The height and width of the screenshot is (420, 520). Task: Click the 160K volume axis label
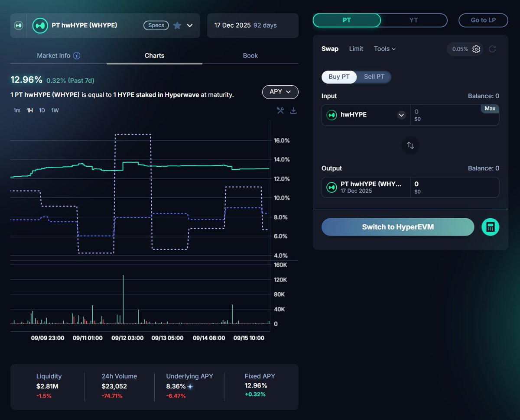[x=281, y=265]
